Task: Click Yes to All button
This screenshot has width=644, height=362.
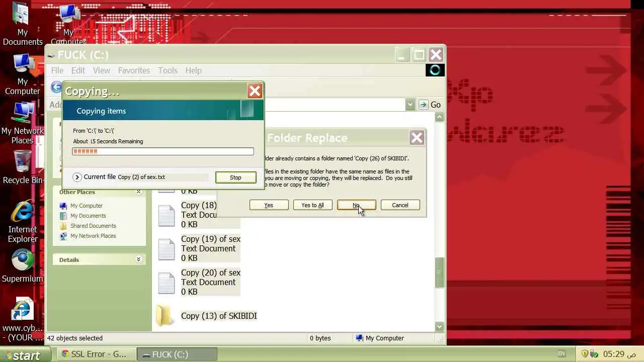Action: pyautogui.click(x=312, y=205)
